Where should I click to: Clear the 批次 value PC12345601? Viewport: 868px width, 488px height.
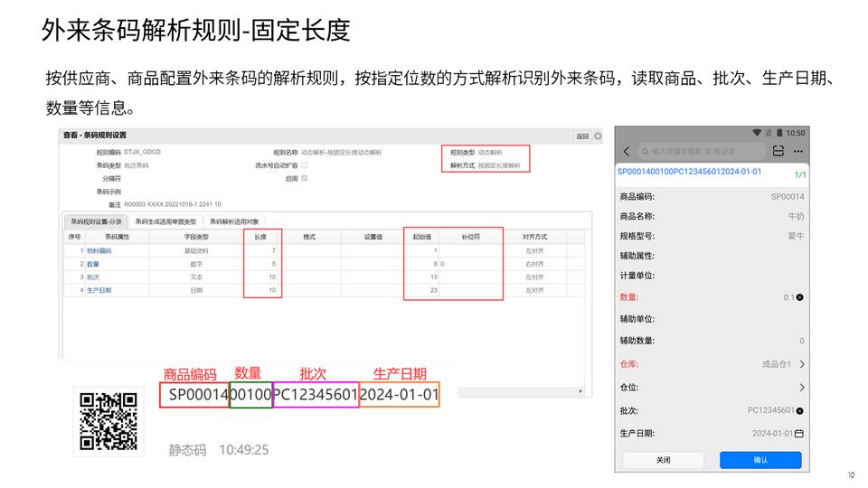[x=799, y=410]
